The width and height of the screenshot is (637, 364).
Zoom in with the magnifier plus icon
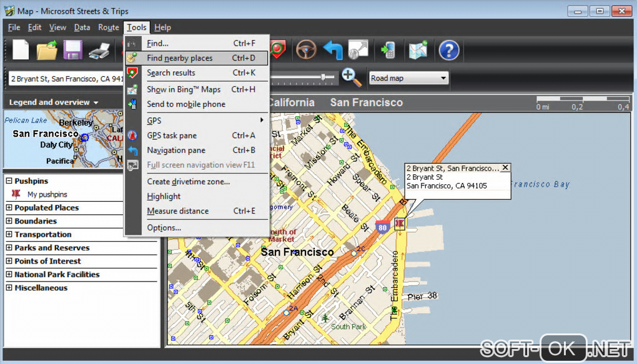(x=352, y=77)
